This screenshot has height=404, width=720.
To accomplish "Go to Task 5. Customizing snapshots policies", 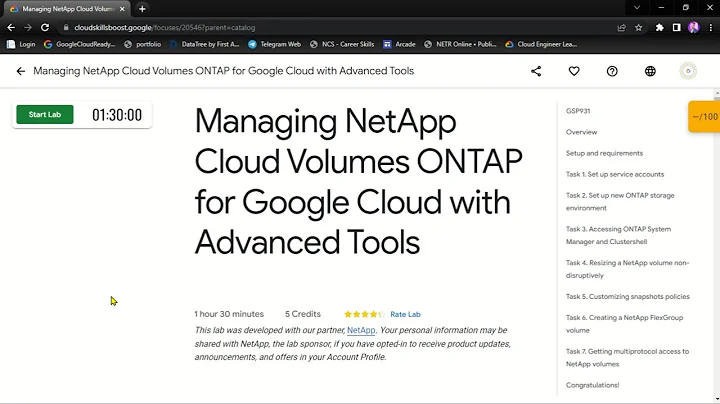I will (628, 297).
